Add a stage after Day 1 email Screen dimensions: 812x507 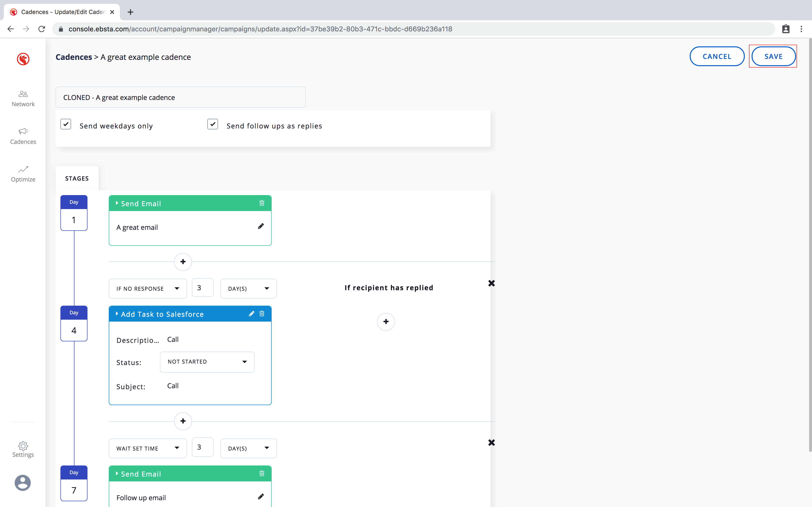tap(183, 261)
